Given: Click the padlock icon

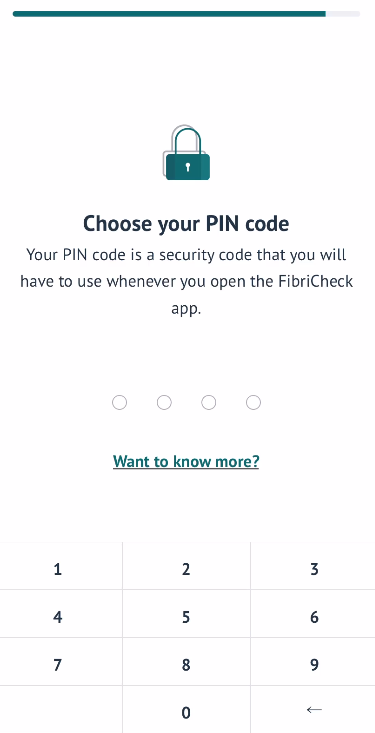Looking at the screenshot, I should coord(186,152).
